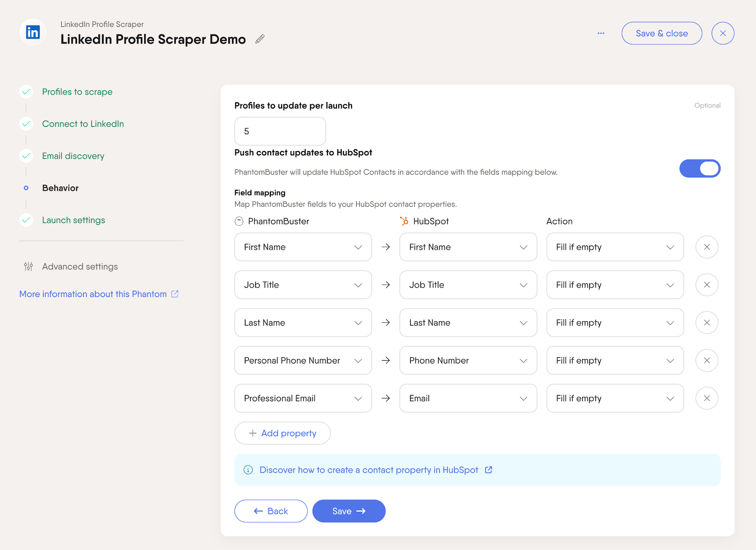Image resolution: width=756 pixels, height=550 pixels.
Task: Open Advanced settings
Action: point(80,266)
